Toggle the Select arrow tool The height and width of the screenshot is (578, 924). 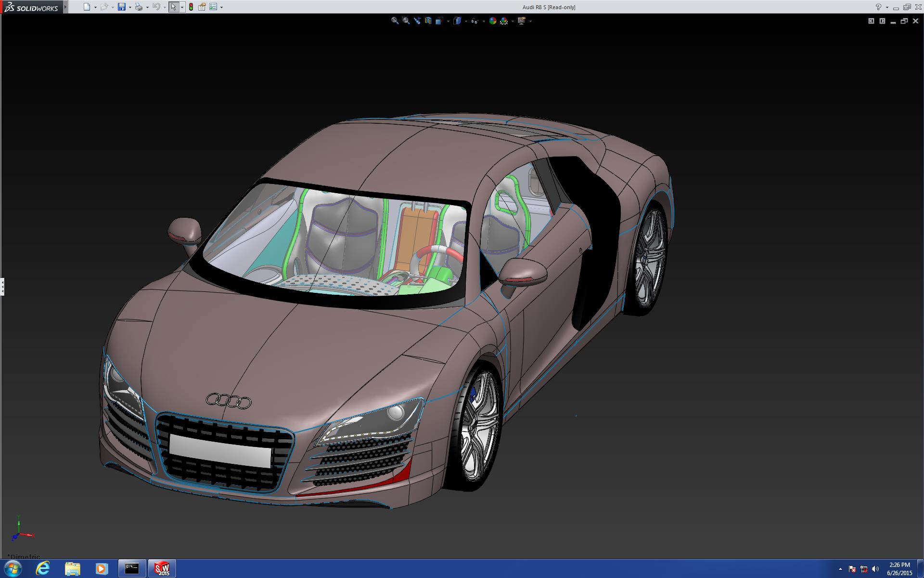click(173, 7)
